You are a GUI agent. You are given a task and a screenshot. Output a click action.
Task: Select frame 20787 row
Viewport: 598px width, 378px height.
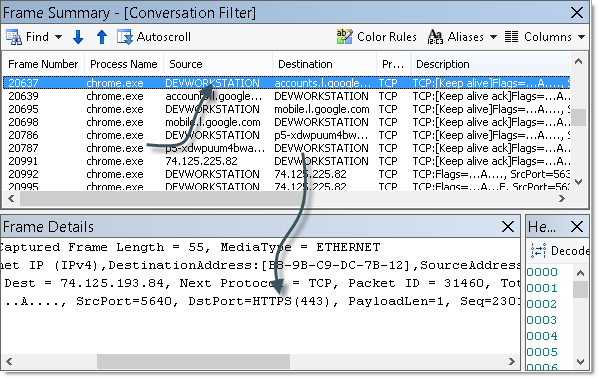pos(287,148)
